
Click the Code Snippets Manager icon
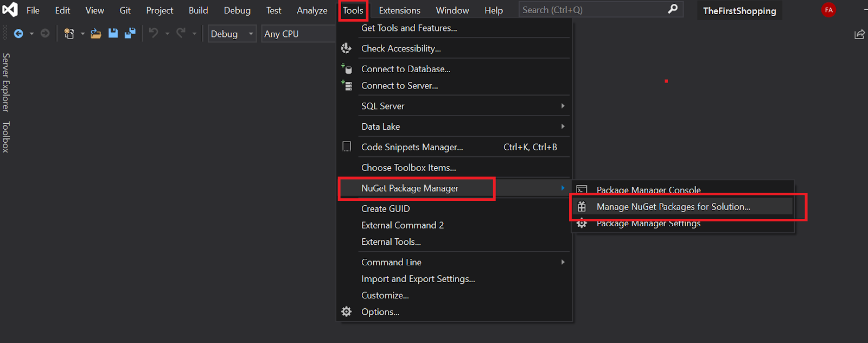[x=347, y=147]
